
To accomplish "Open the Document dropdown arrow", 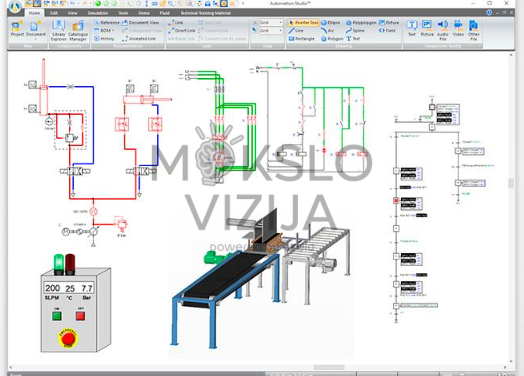I will pyautogui.click(x=35, y=39).
